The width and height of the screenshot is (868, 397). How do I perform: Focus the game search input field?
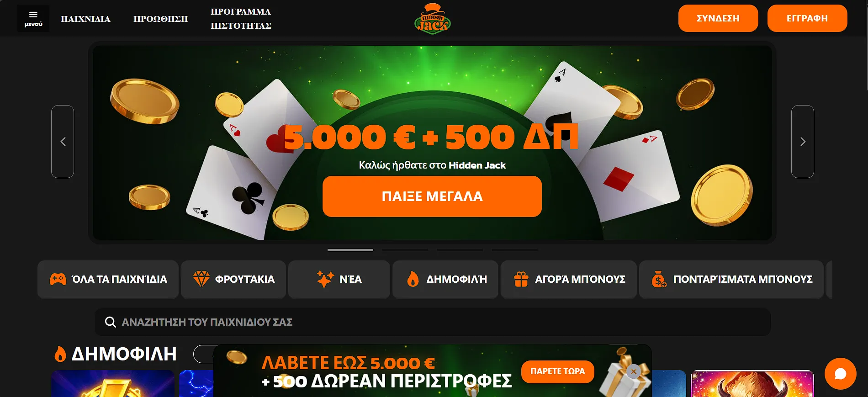433,322
